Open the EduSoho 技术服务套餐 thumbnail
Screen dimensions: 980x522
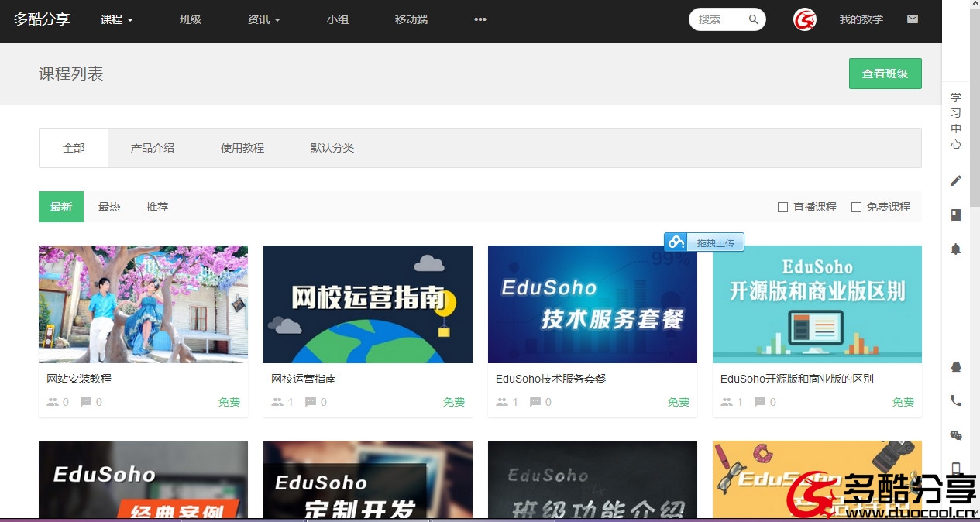pyautogui.click(x=593, y=304)
